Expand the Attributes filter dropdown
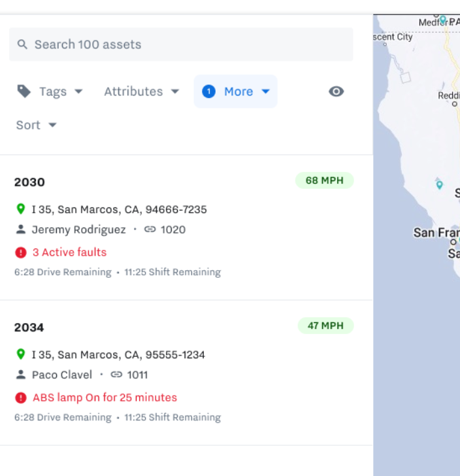This screenshot has width=460, height=476. tap(141, 92)
